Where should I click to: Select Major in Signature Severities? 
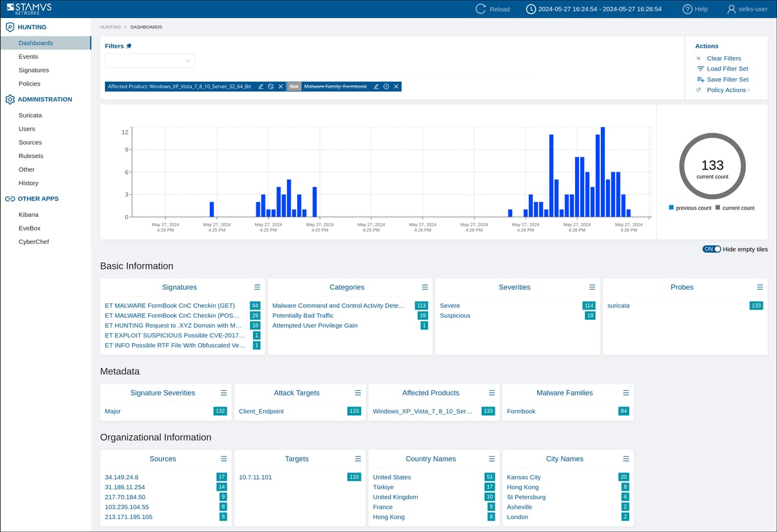[113, 411]
